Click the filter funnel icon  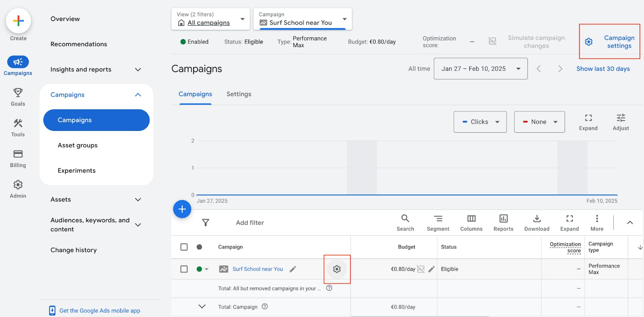point(205,222)
